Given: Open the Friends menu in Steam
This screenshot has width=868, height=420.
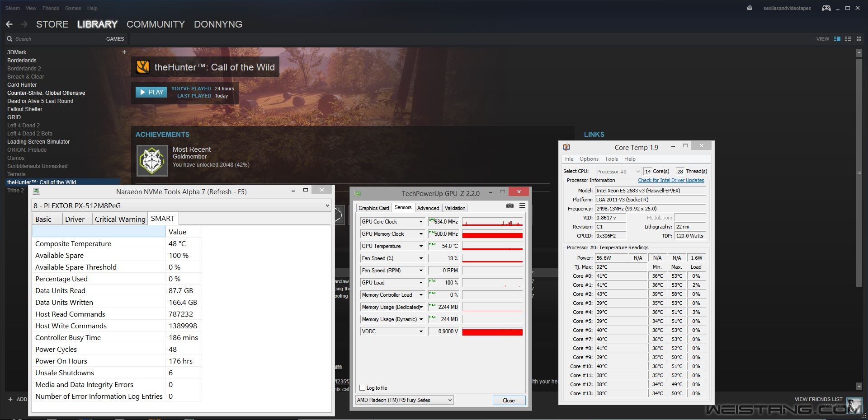Looking at the screenshot, I should (51, 8).
